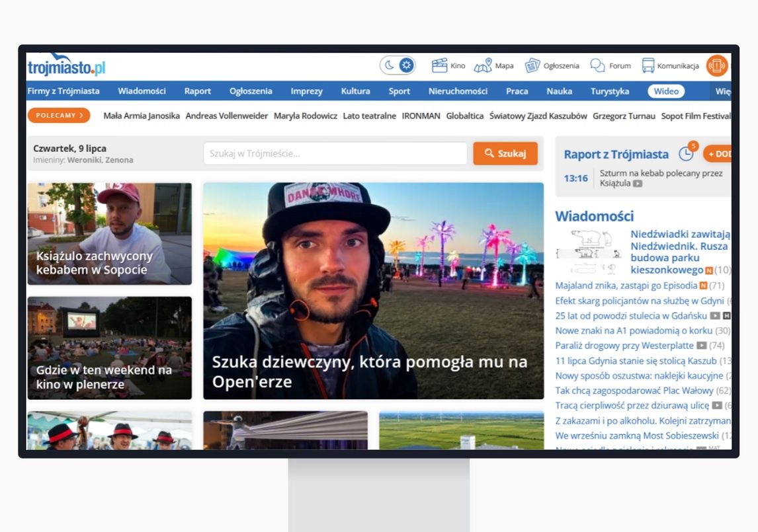Click the trojmiasto.pl logo
This screenshot has width=758, height=532.
coord(66,66)
